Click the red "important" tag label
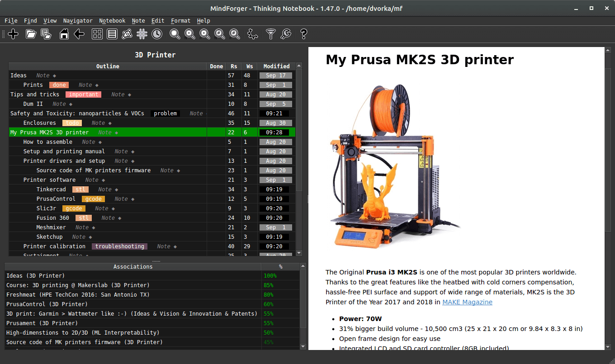The height and width of the screenshot is (364, 615). point(83,95)
